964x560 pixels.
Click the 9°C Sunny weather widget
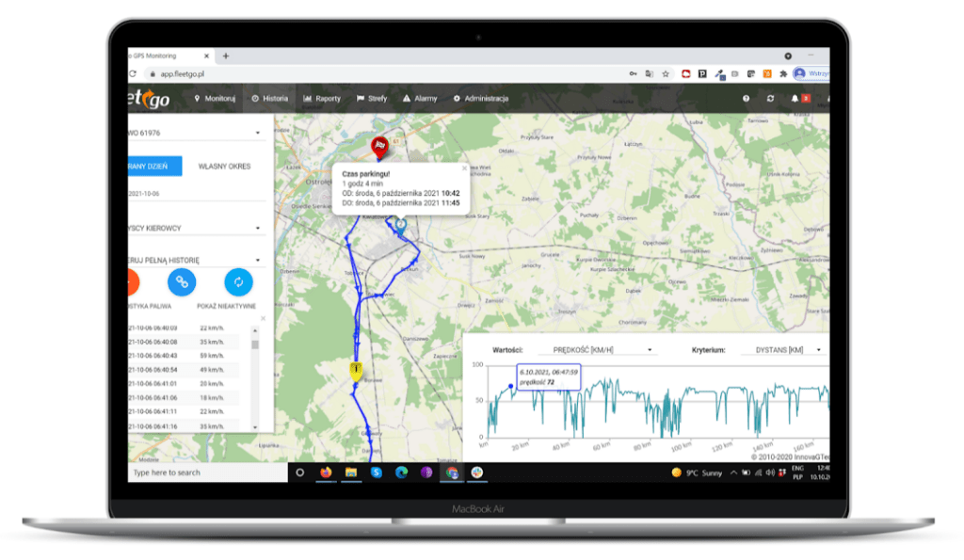point(697,472)
